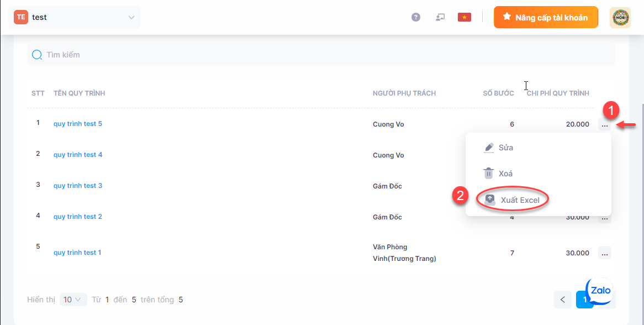Sort by Tên quy trình column header
The height and width of the screenshot is (325, 644).
coord(79,93)
